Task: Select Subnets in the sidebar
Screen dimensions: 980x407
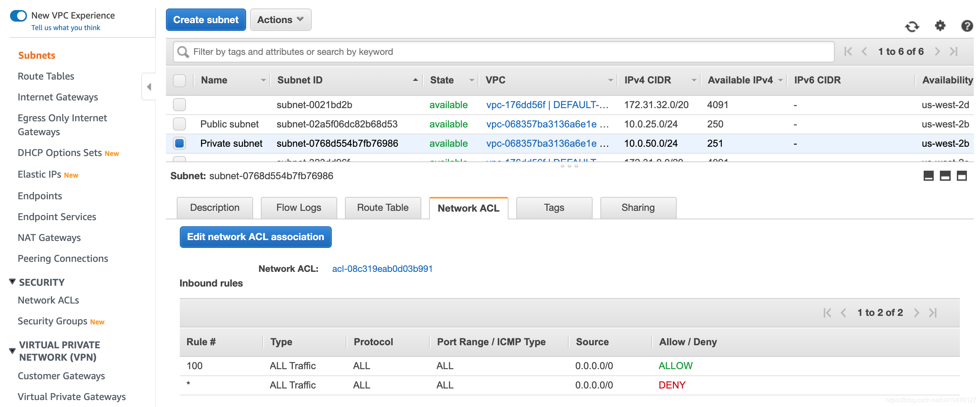Action: (x=37, y=55)
